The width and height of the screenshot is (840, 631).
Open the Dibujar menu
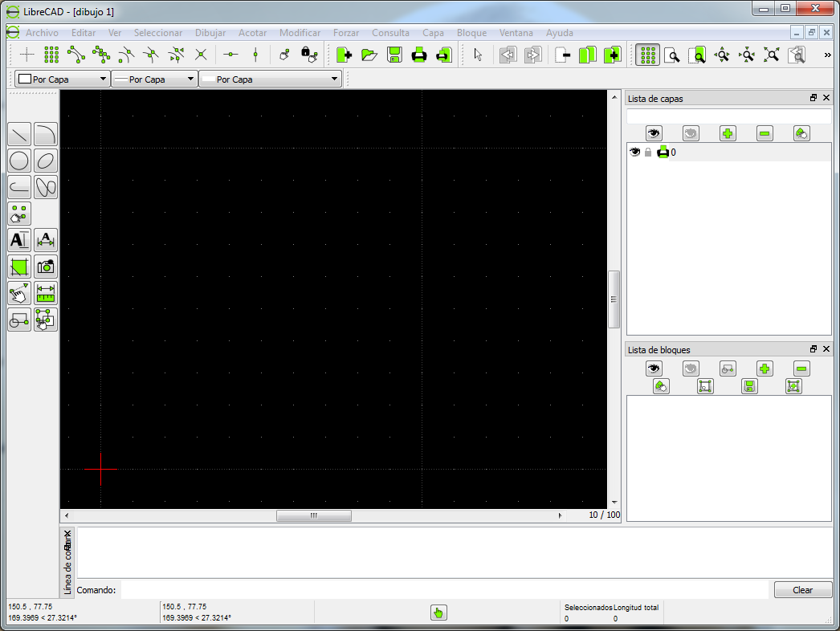tap(210, 33)
